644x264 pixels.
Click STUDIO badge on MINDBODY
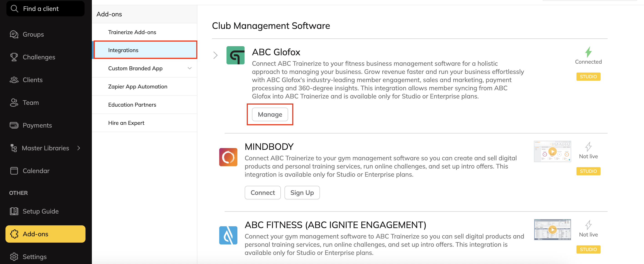pos(588,171)
